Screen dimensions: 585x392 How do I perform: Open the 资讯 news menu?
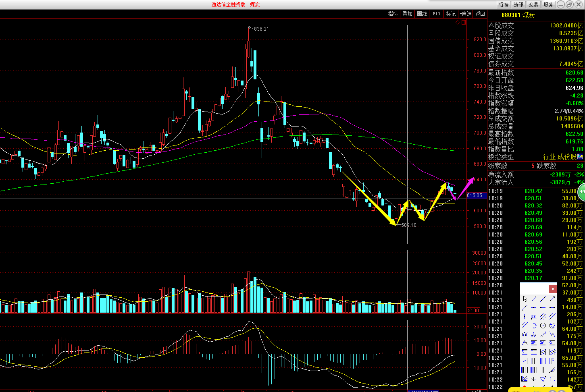[518, 4]
